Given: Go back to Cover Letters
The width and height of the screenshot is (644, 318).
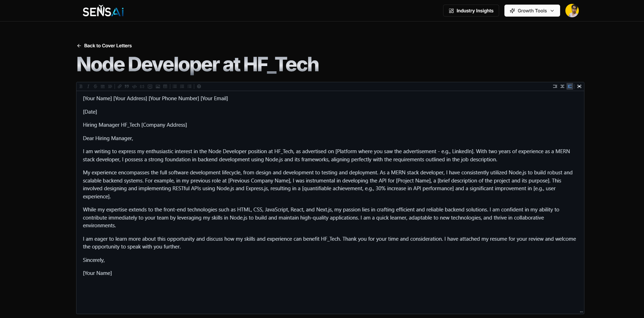Looking at the screenshot, I should coord(104,46).
